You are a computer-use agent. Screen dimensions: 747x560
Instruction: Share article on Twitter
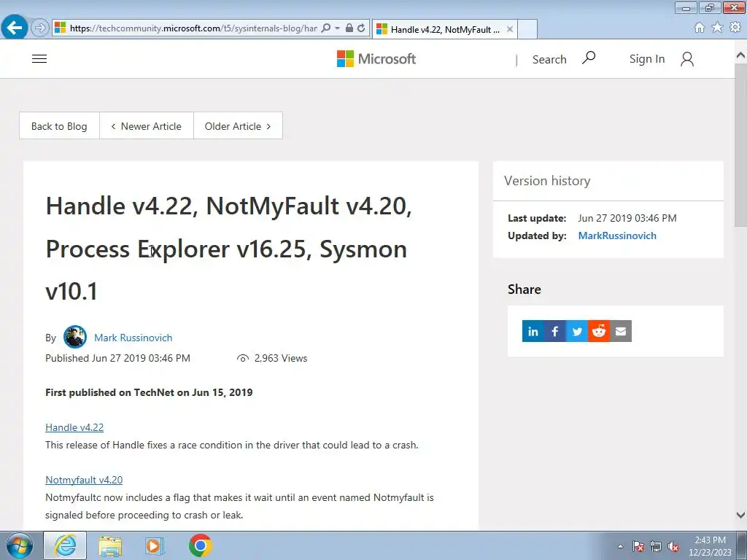point(577,331)
